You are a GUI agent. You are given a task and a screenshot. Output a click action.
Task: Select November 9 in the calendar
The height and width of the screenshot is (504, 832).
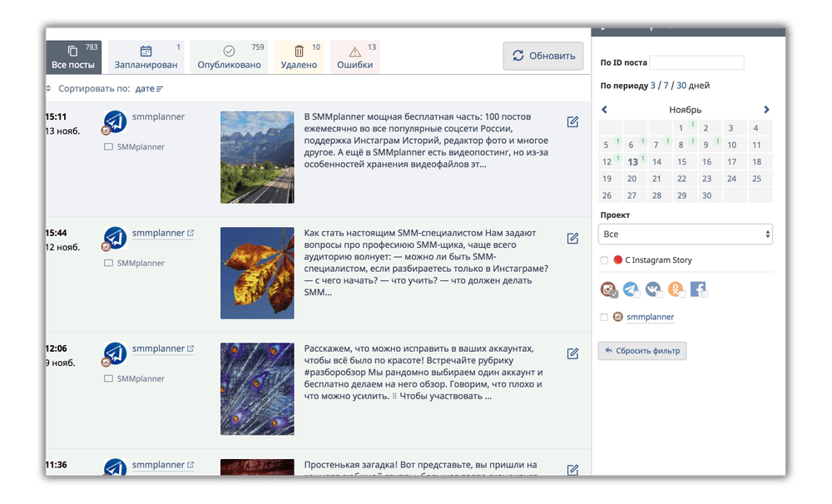710,145
